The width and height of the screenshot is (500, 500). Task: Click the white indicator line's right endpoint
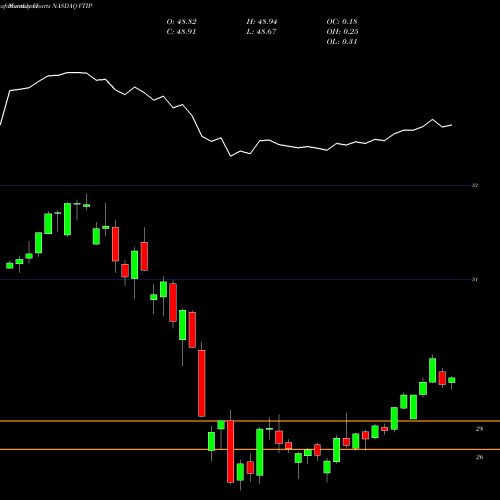click(452, 125)
